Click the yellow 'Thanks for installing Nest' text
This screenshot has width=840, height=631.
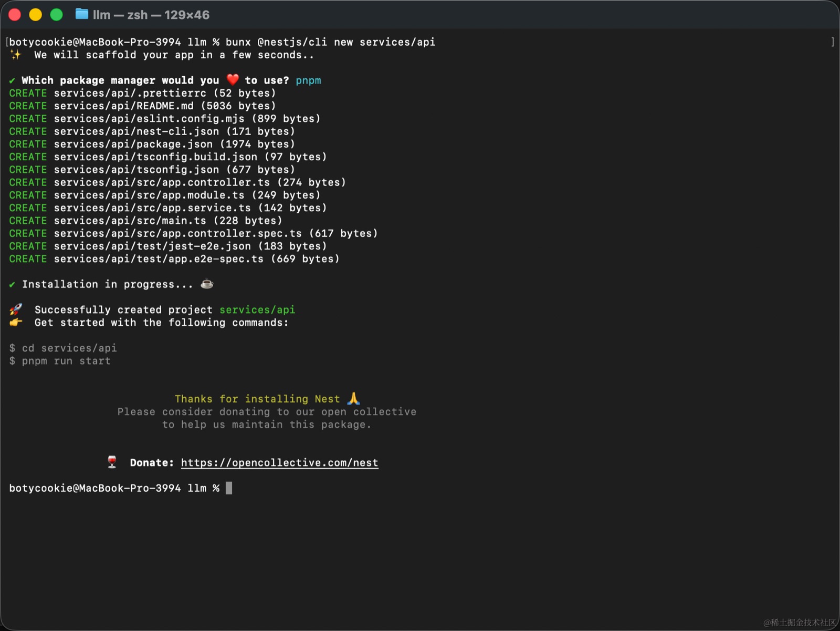257,399
